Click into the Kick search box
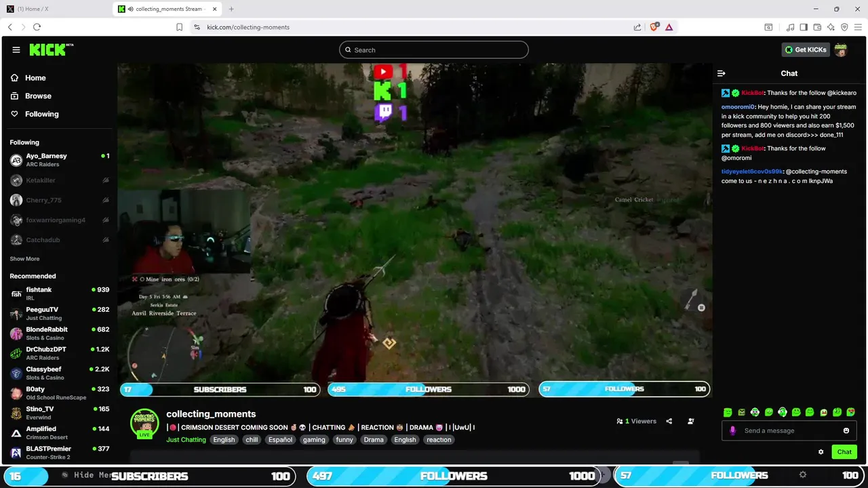The width and height of the screenshot is (868, 488). 434,49
